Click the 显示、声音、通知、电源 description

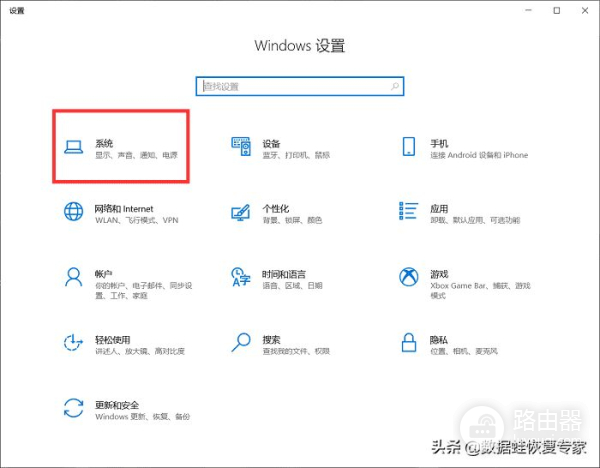[136, 155]
